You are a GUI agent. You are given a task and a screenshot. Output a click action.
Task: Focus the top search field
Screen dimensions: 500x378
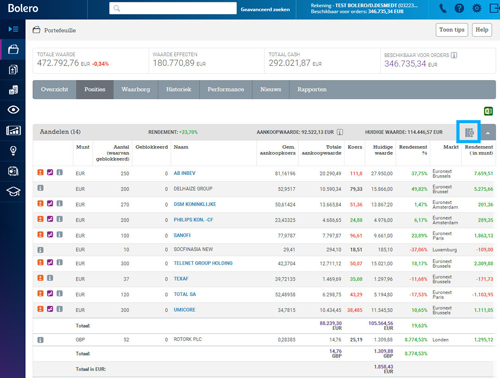tap(173, 8)
